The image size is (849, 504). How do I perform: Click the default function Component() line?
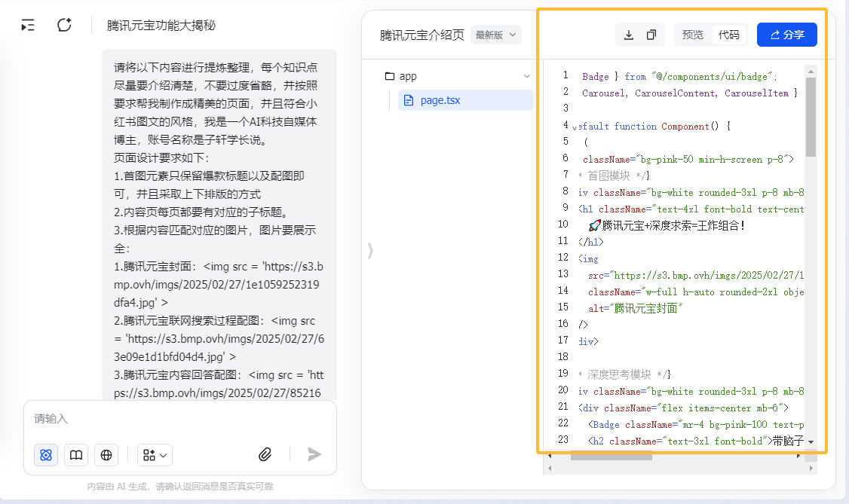tap(654, 126)
